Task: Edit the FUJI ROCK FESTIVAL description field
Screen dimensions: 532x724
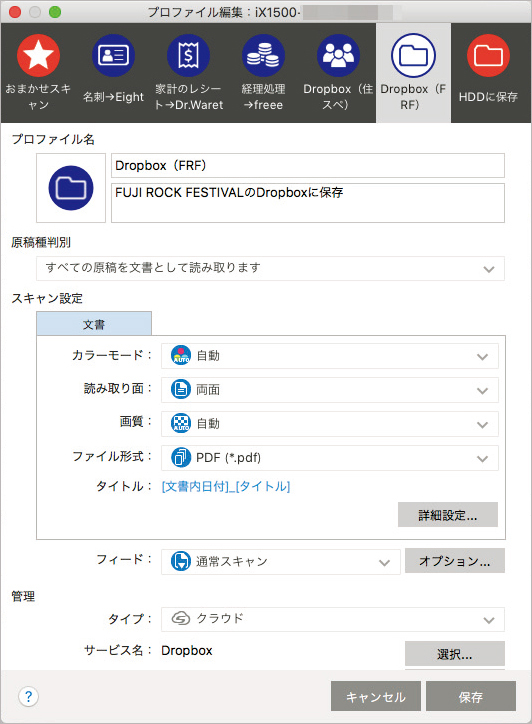Action: click(x=308, y=203)
